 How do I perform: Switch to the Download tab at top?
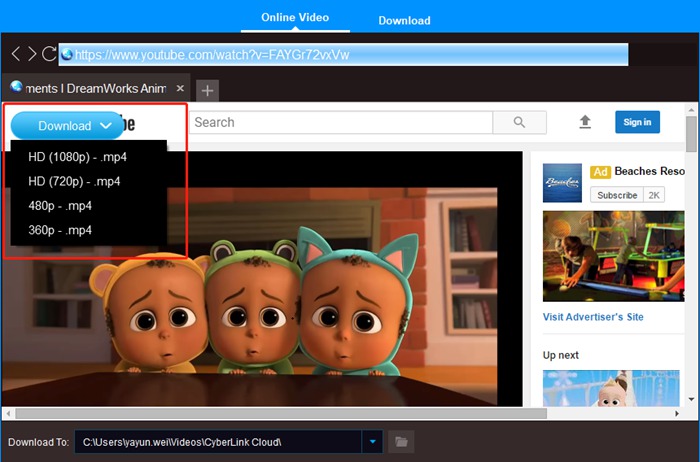click(404, 21)
